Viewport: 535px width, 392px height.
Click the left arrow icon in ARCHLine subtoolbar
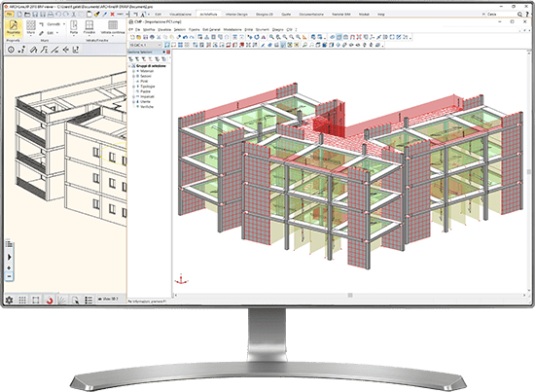tap(65, 50)
